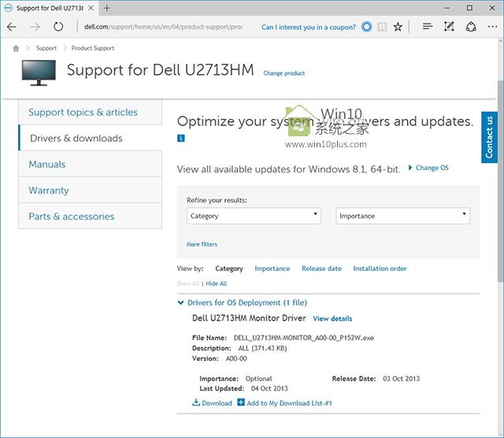Screen dimensions: 504x438
Task: Add page to favorites with star icon
Action: (398, 27)
